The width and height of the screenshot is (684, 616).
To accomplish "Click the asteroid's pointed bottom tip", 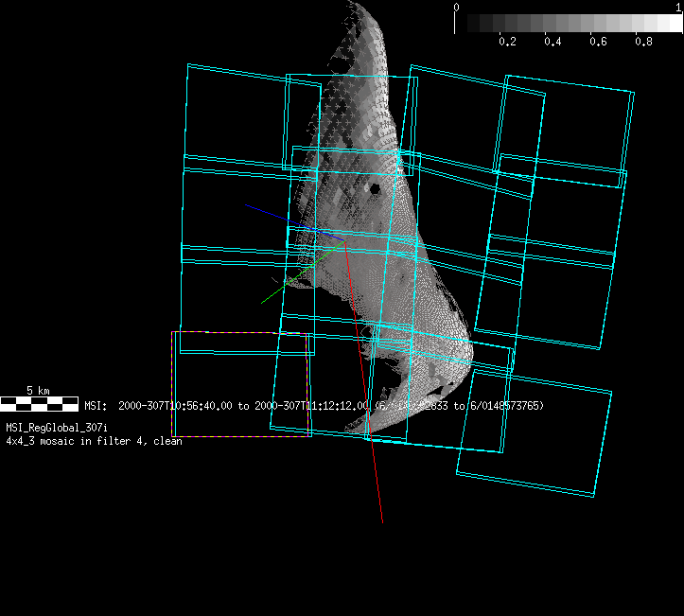I will coord(367,432).
